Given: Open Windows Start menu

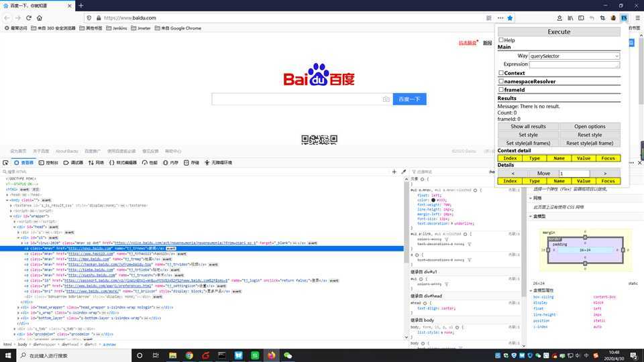Looking at the screenshot, I should tap(8, 355).
